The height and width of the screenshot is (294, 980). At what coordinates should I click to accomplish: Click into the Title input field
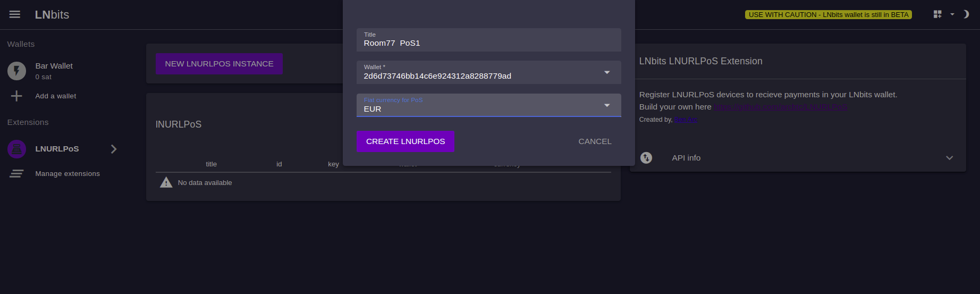(x=488, y=43)
